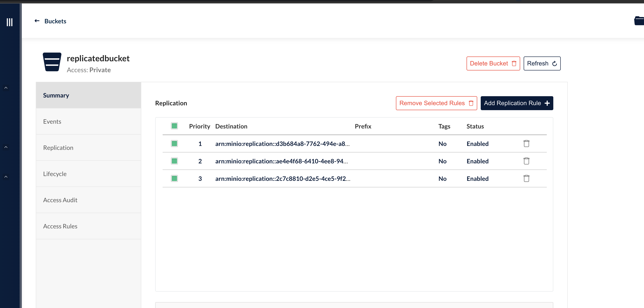Viewport: 644px width, 308px height.
Task: Delete priority 1 replication rule trash icon
Action: click(x=526, y=143)
